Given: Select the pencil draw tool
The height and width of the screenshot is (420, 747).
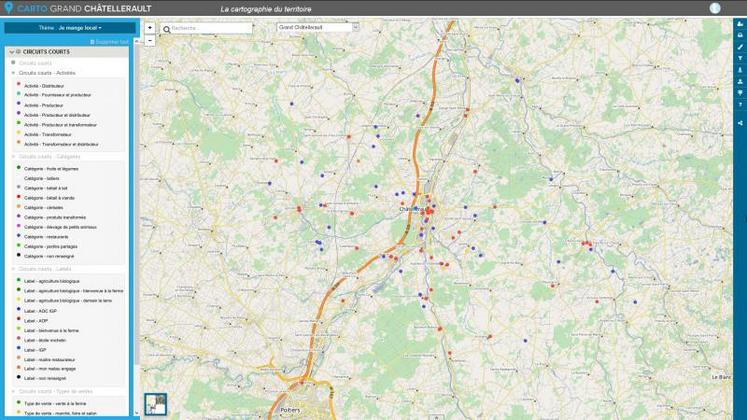Looking at the screenshot, I should 740,47.
